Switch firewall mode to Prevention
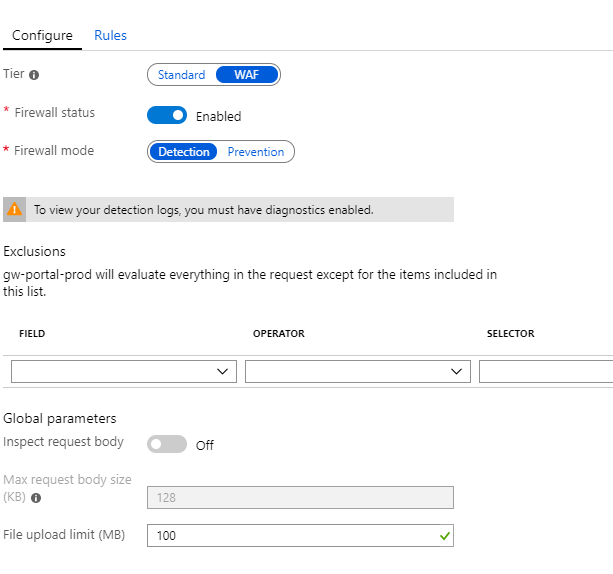 click(x=256, y=152)
